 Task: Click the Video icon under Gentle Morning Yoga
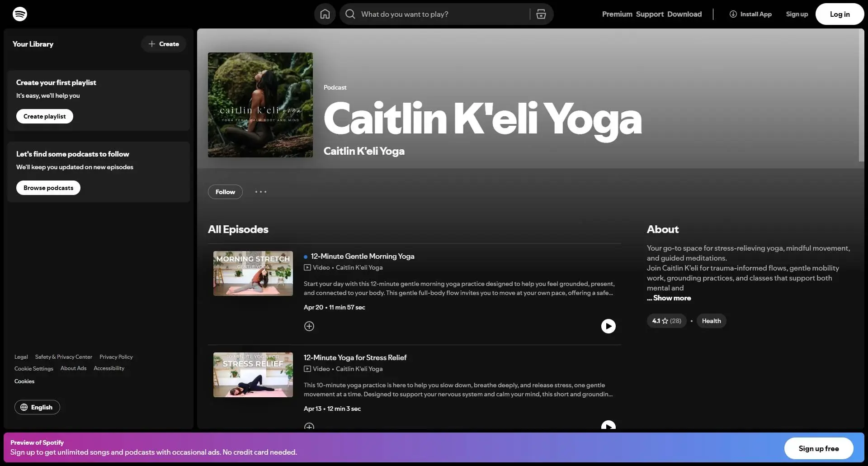tap(307, 267)
